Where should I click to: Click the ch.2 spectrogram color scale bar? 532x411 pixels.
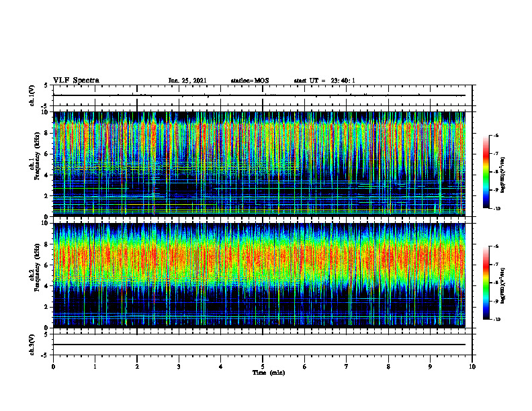pos(486,283)
